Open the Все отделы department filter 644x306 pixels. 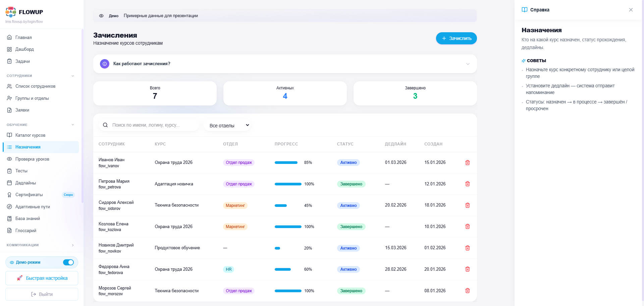[x=228, y=125]
